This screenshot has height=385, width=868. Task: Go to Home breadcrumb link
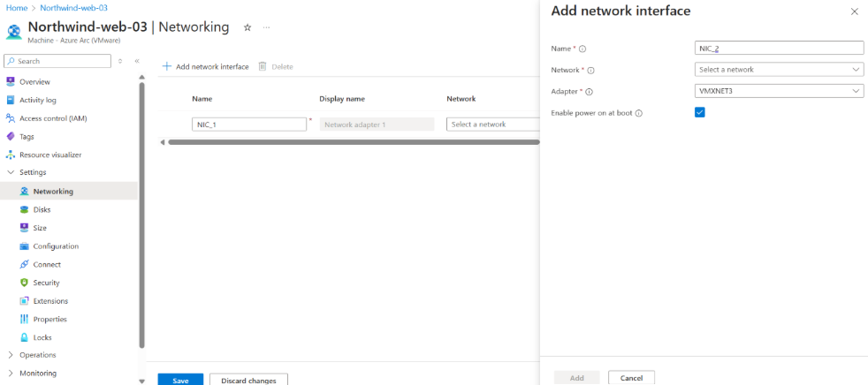[x=16, y=8]
